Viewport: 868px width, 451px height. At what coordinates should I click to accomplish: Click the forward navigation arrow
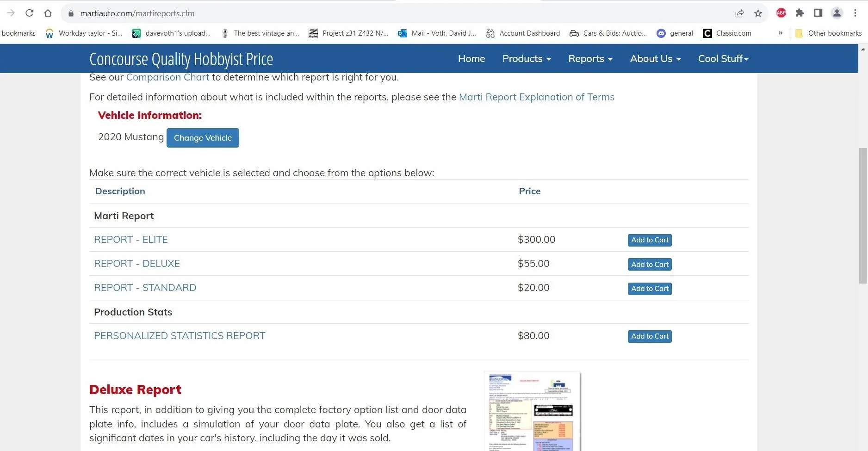click(11, 13)
